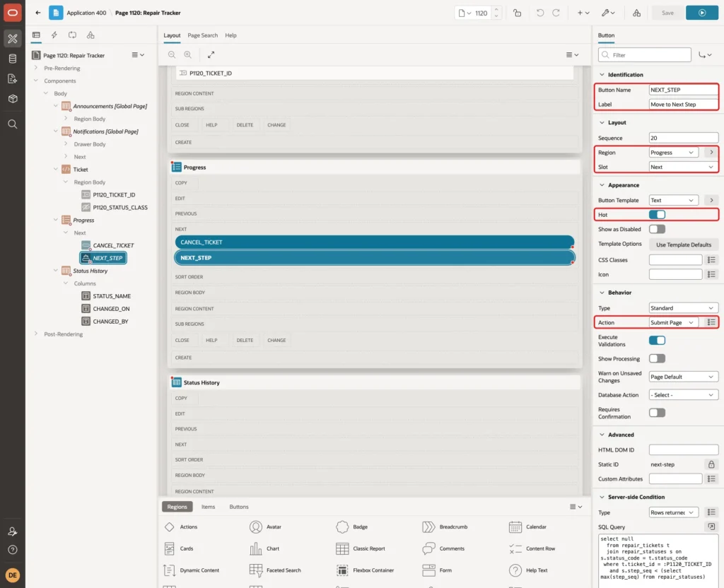Enable Show as Disabled toggle

click(657, 229)
